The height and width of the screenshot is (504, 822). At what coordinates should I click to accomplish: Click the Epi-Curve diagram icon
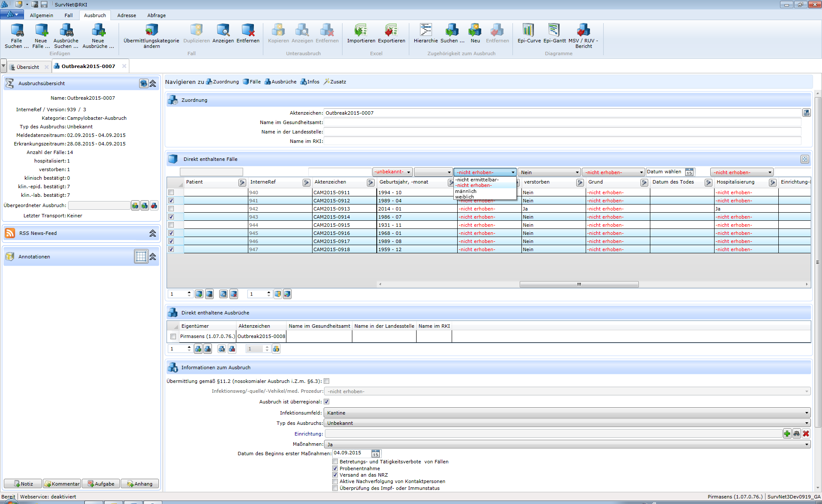pyautogui.click(x=528, y=31)
